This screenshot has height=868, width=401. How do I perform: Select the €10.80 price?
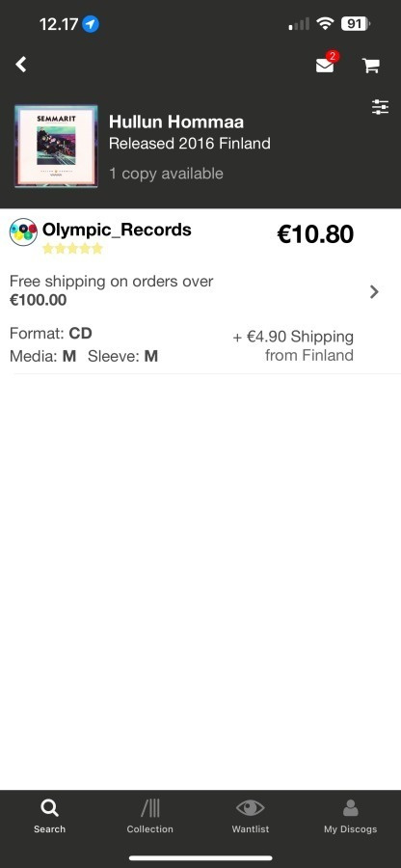coord(314,234)
